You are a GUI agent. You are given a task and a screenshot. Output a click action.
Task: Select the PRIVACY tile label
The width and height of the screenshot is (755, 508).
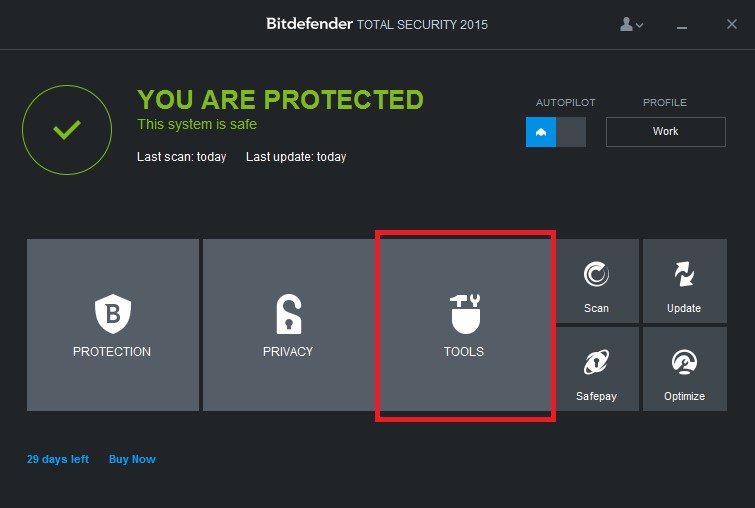[288, 352]
